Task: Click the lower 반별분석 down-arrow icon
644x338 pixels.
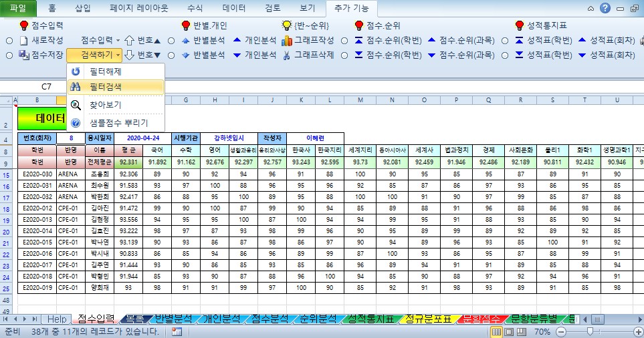Action: 186,55
